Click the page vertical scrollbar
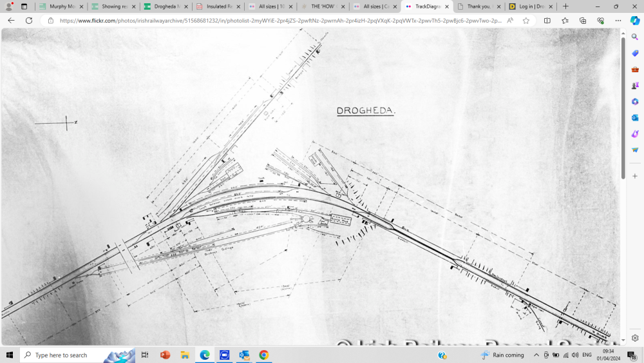This screenshot has height=363, width=644. coord(623,108)
